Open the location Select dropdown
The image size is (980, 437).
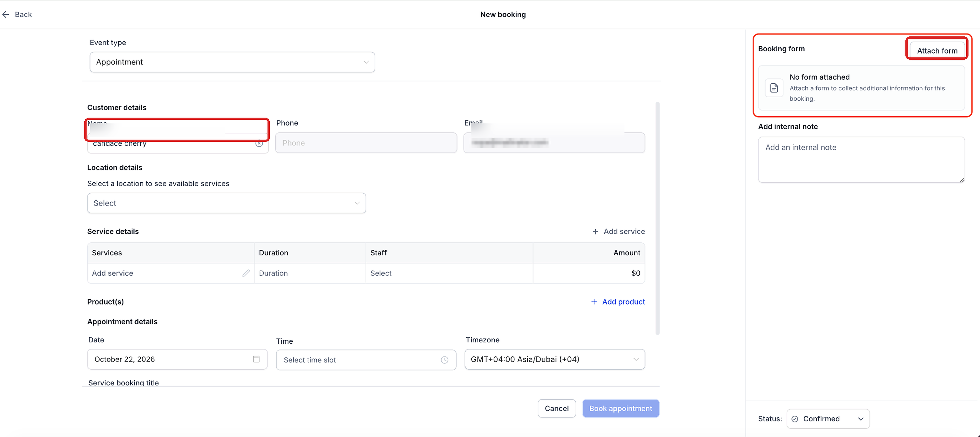tap(227, 203)
